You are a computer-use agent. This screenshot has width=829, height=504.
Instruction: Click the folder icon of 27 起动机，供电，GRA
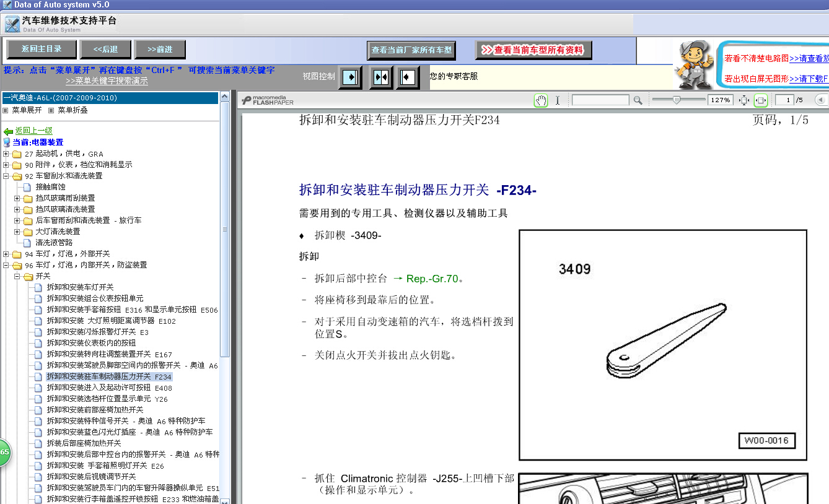(17, 154)
